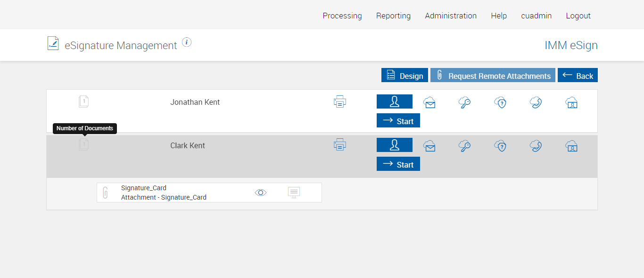Click the printer icon in Clark Kent's row

[x=340, y=145]
